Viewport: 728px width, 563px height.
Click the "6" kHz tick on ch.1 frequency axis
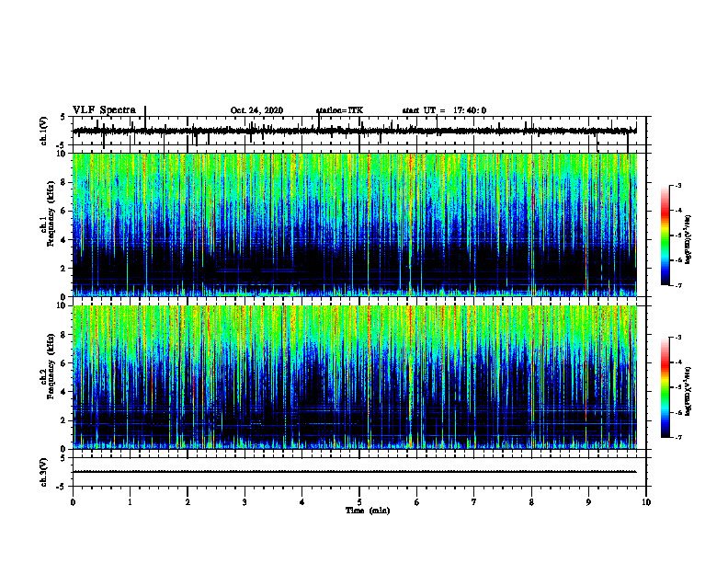(64, 211)
